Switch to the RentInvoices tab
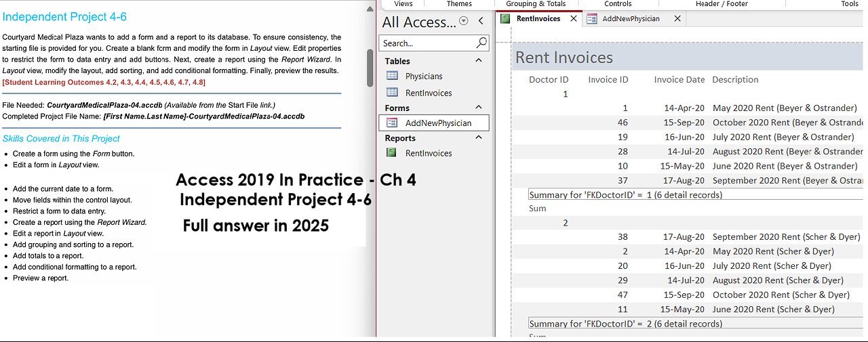The height and width of the screenshot is (342, 868). click(539, 19)
